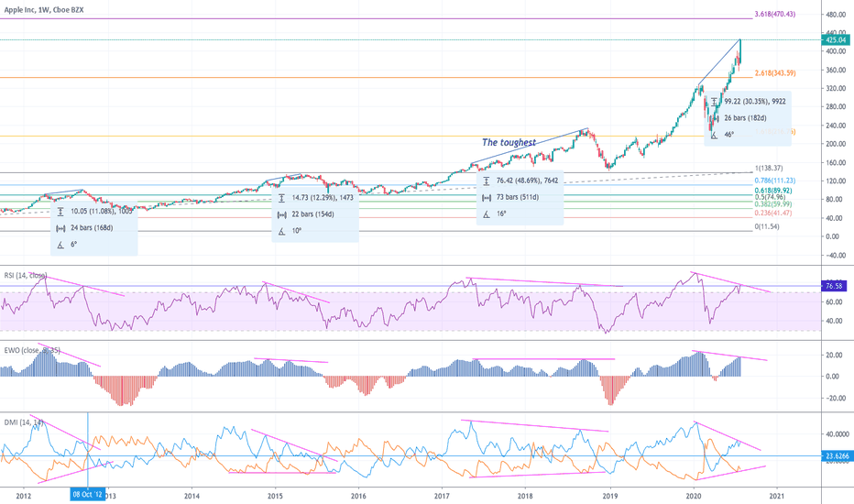This screenshot has width=854, height=504.
Task: Select the 0.382(59.99) Fibonacci level label
Action: tap(773, 203)
